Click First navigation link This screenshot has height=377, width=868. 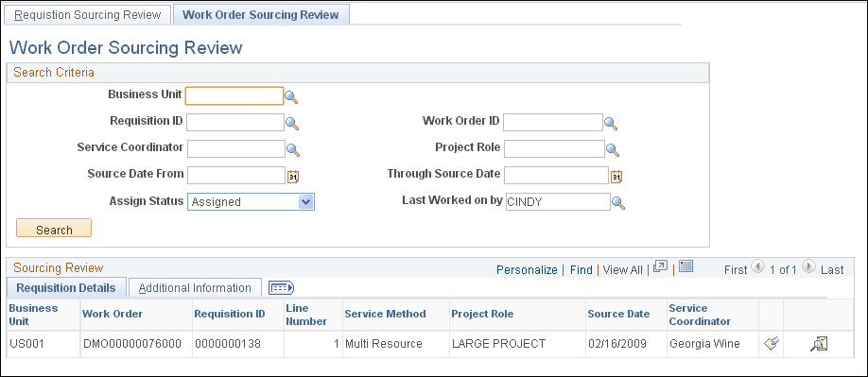(x=736, y=270)
